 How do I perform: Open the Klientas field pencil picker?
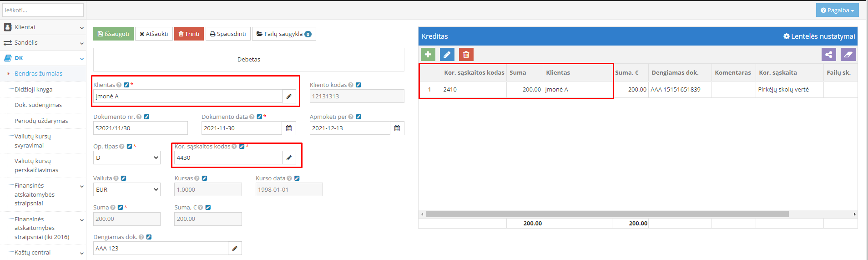pos(289,97)
